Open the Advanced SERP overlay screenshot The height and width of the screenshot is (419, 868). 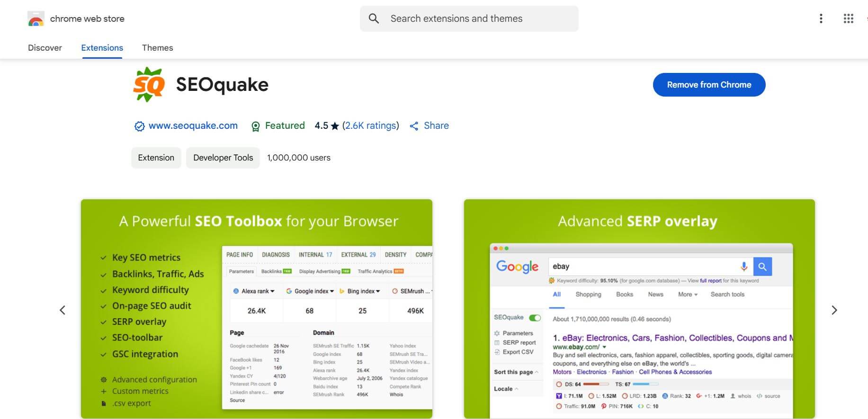[639, 309]
